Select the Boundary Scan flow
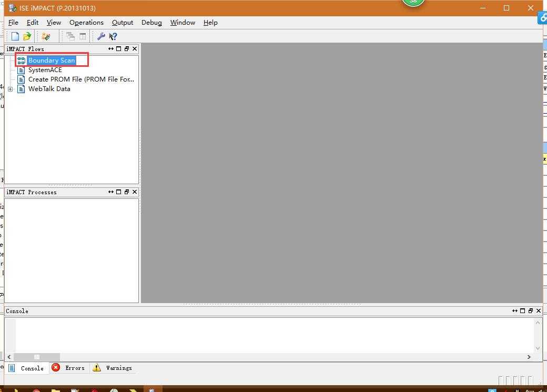The height and width of the screenshot is (392, 547). click(52, 61)
